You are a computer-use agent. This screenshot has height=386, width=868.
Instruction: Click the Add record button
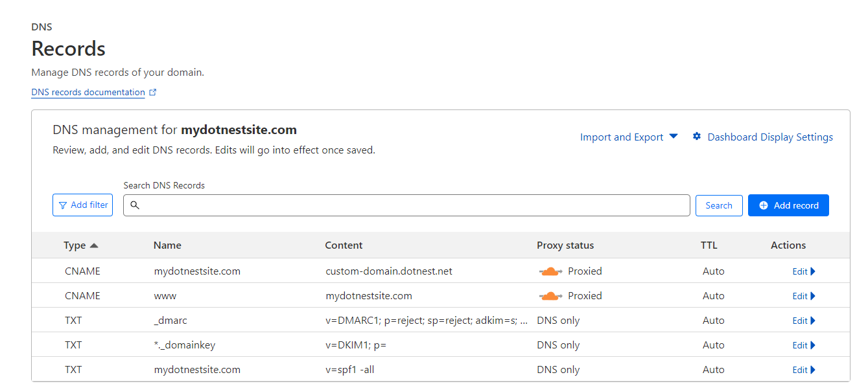(788, 205)
